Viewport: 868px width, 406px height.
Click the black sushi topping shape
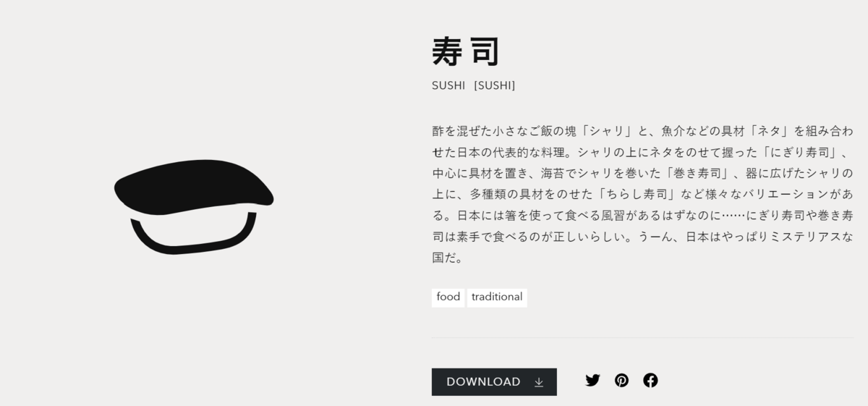click(x=193, y=187)
